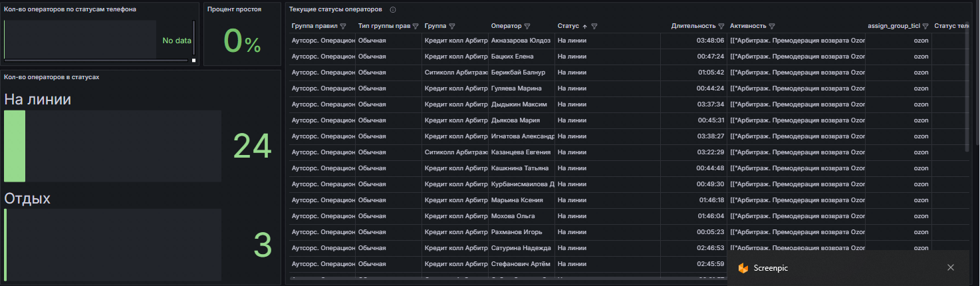
Task: Click duration value 03:22:29
Action: [710, 152]
